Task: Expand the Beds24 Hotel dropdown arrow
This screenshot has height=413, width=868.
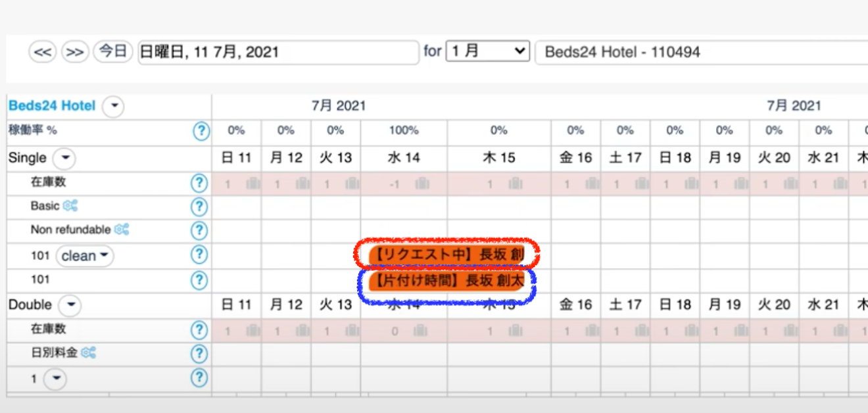Action: [114, 106]
